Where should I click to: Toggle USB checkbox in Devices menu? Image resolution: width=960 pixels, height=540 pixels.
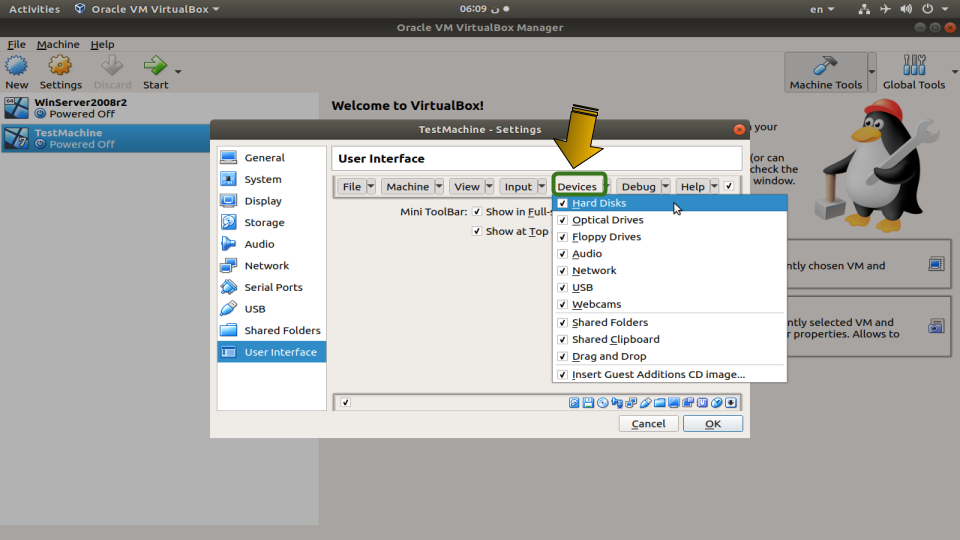click(563, 287)
